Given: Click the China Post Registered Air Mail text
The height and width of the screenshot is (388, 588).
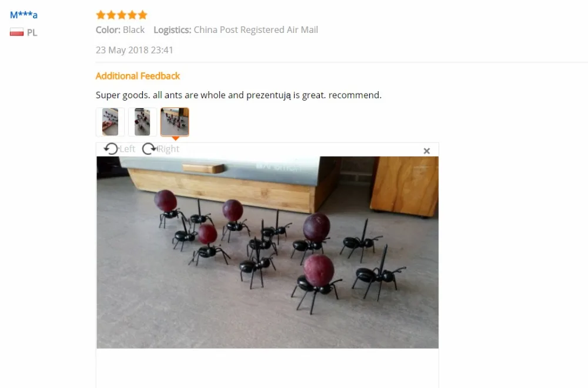Looking at the screenshot, I should [x=256, y=30].
